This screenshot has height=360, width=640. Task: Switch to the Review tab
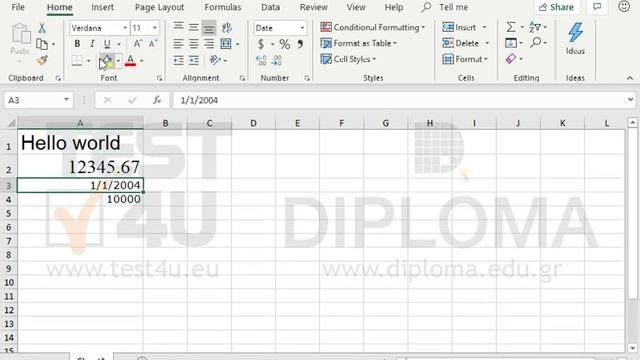(313, 7)
